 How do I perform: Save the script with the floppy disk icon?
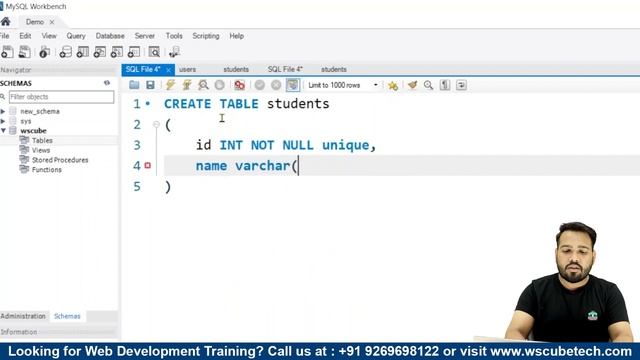pyautogui.click(x=150, y=85)
